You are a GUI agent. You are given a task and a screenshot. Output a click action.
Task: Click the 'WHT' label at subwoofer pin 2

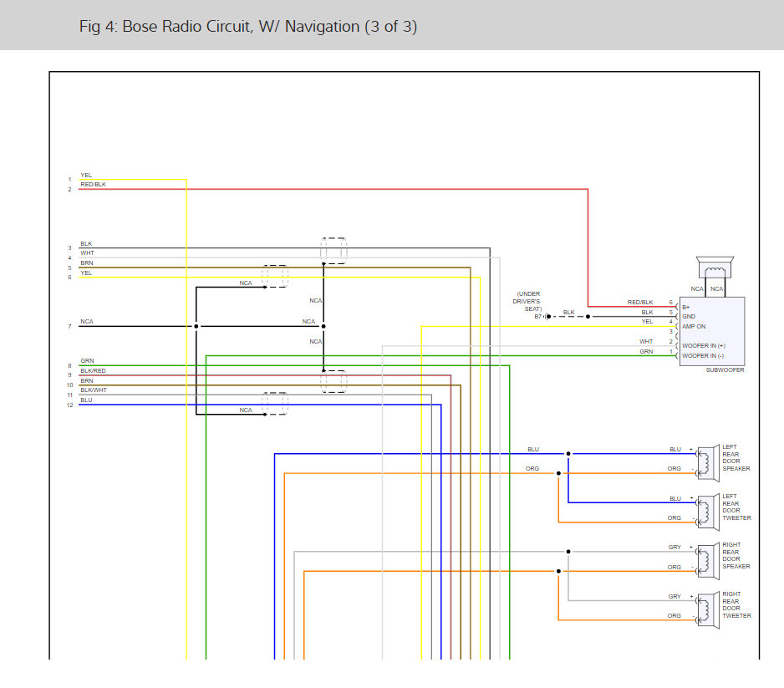(x=646, y=342)
